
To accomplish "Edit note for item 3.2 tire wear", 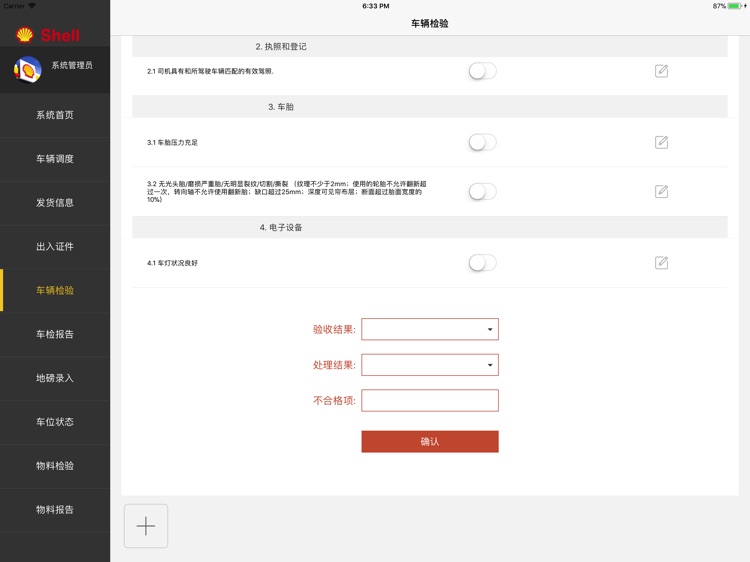I will 661,191.
